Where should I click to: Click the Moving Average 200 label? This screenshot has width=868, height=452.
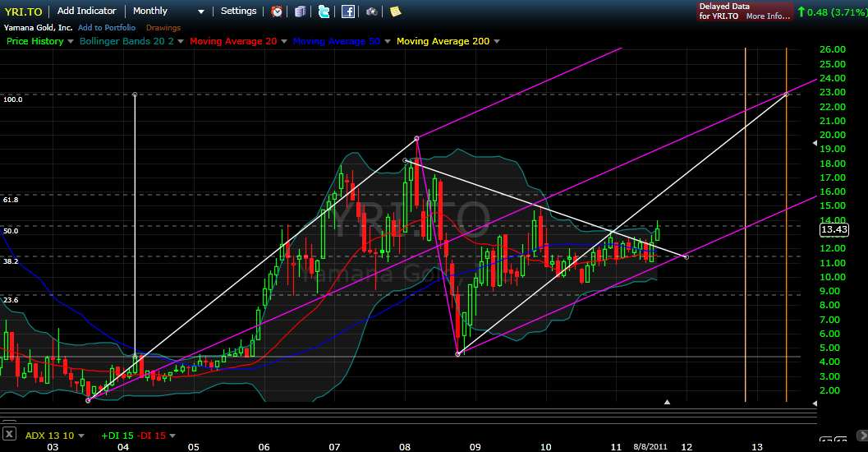point(443,41)
